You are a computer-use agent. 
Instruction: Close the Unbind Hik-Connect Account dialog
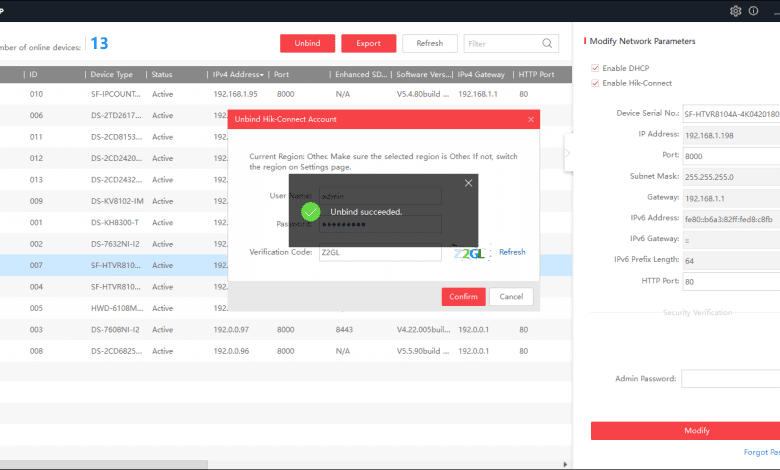coord(531,119)
